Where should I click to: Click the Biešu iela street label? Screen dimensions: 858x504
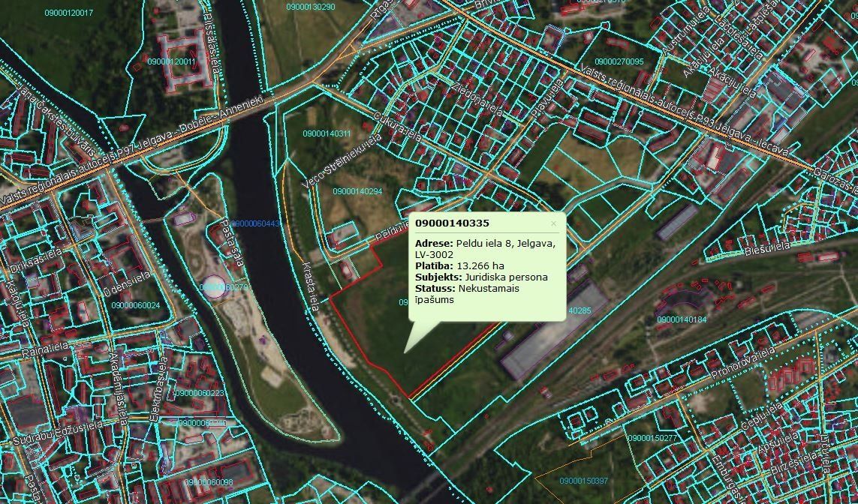point(768,249)
